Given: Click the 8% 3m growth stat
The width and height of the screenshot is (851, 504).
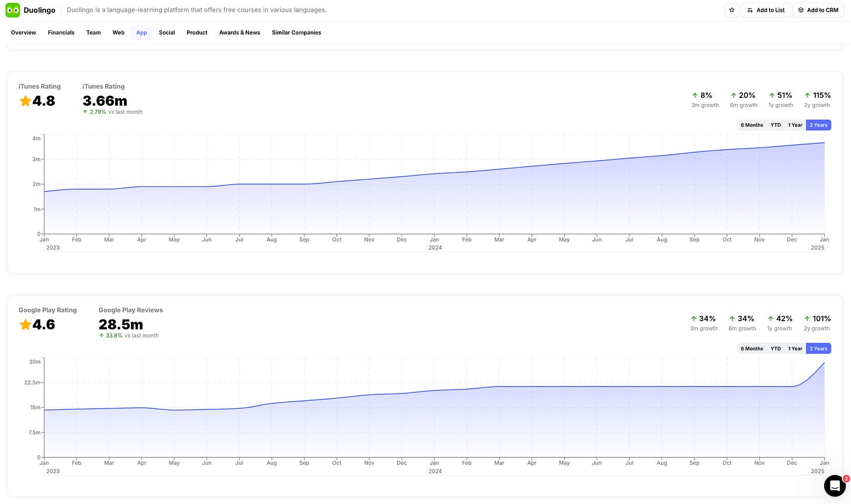Looking at the screenshot, I should (705, 100).
